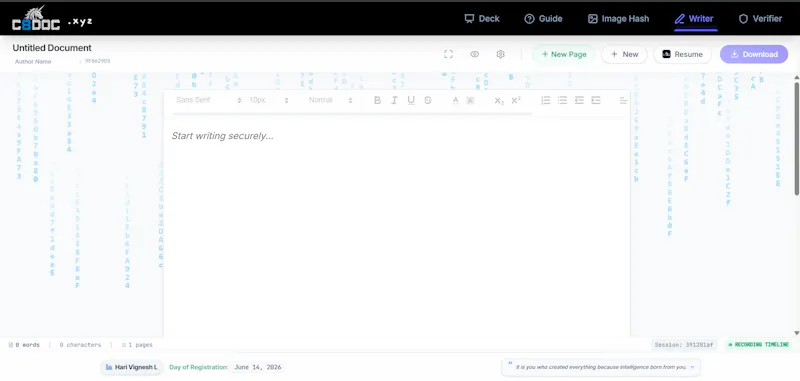This screenshot has width=800, height=381.
Task: Enter fullscreen mode with expand icon
Action: pyautogui.click(x=448, y=54)
